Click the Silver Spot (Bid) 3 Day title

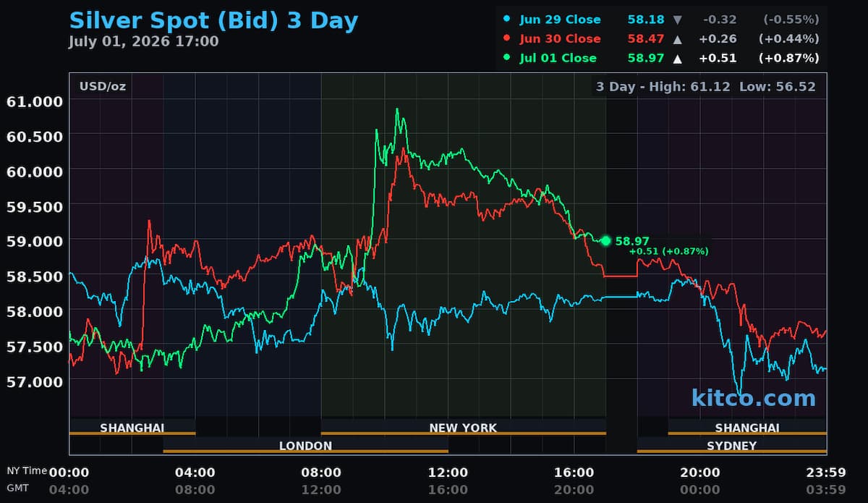pos(213,21)
